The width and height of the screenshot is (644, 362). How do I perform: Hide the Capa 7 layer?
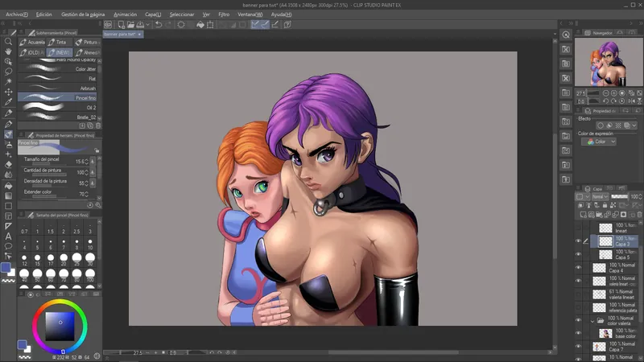coord(578,347)
